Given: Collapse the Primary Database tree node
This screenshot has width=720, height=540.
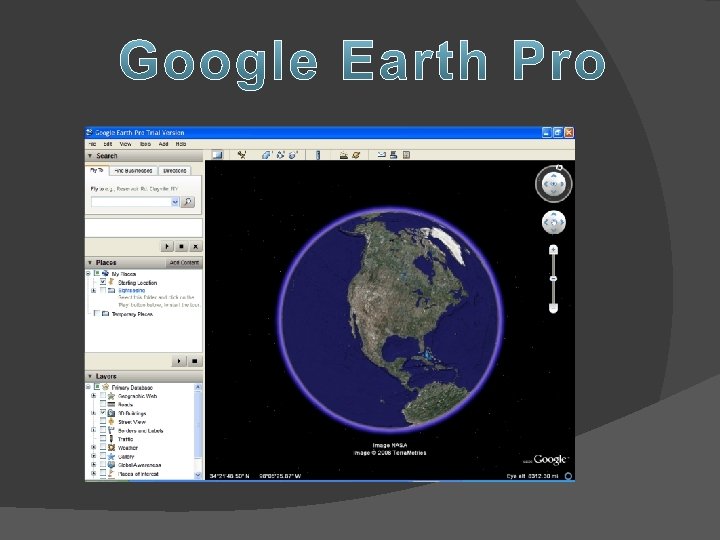Looking at the screenshot, I should [x=88, y=387].
